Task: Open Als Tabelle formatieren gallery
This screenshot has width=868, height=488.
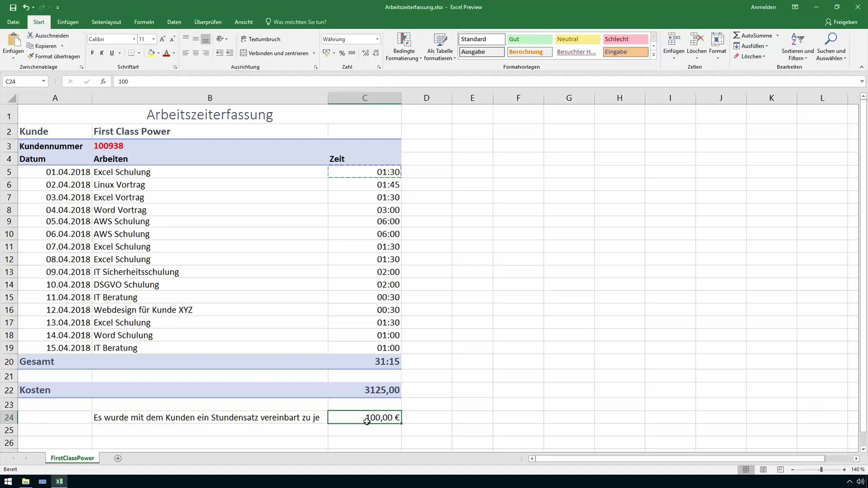Action: 440,47
